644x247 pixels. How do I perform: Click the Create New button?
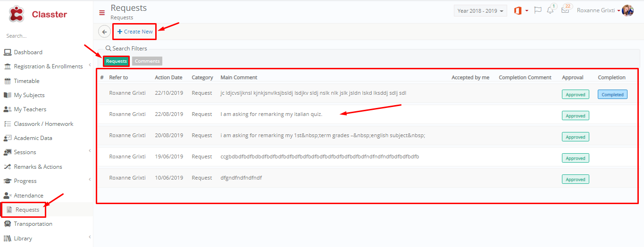(135, 32)
